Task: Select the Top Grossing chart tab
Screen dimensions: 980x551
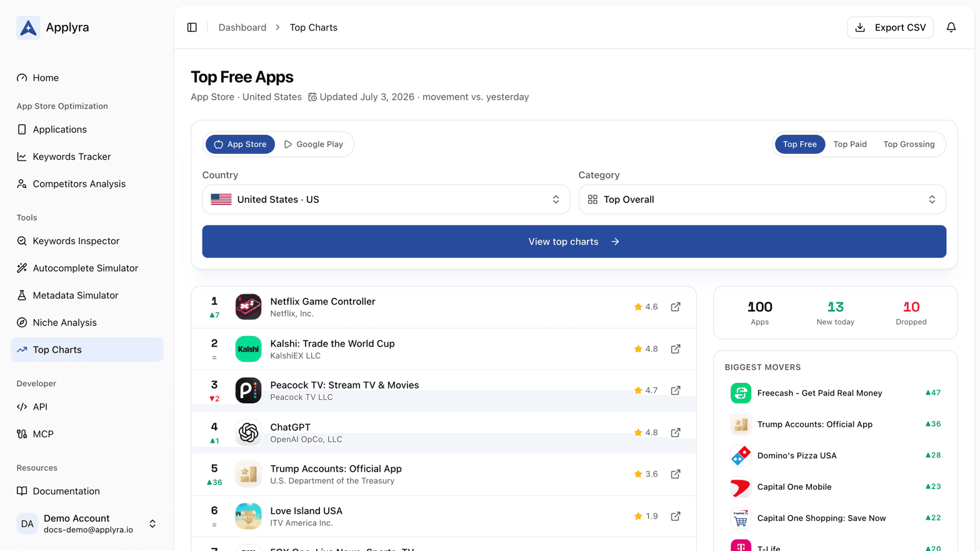Action: [909, 144]
